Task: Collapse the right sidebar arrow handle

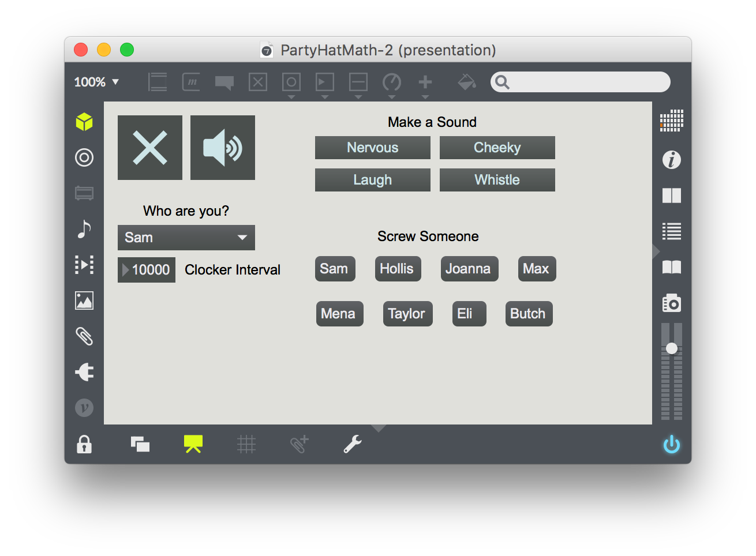Action: click(x=656, y=251)
